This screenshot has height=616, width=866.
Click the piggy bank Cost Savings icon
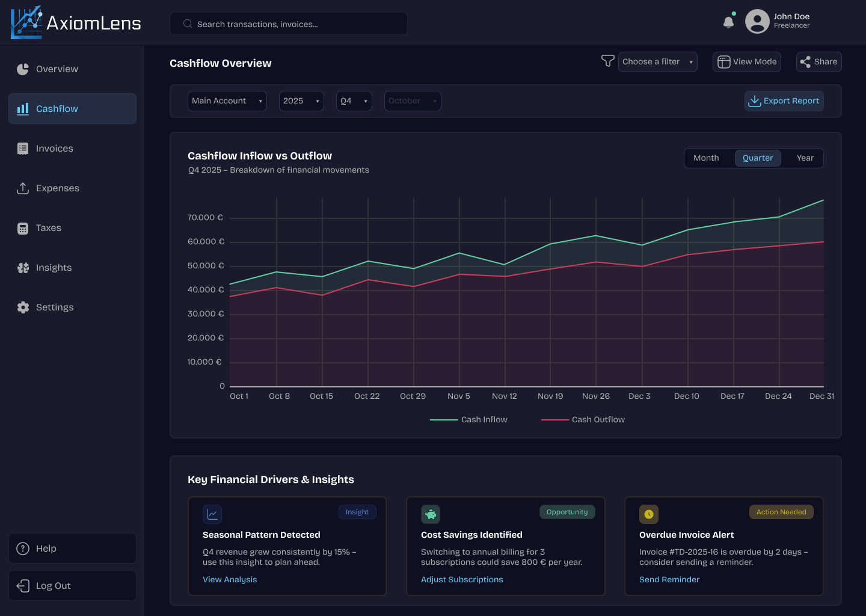[x=431, y=514]
